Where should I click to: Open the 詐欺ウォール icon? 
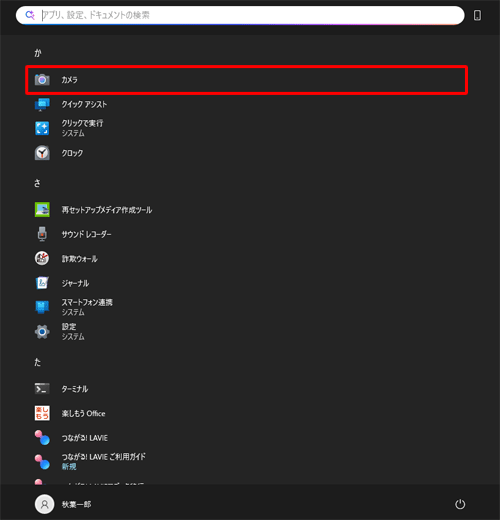(x=42, y=258)
